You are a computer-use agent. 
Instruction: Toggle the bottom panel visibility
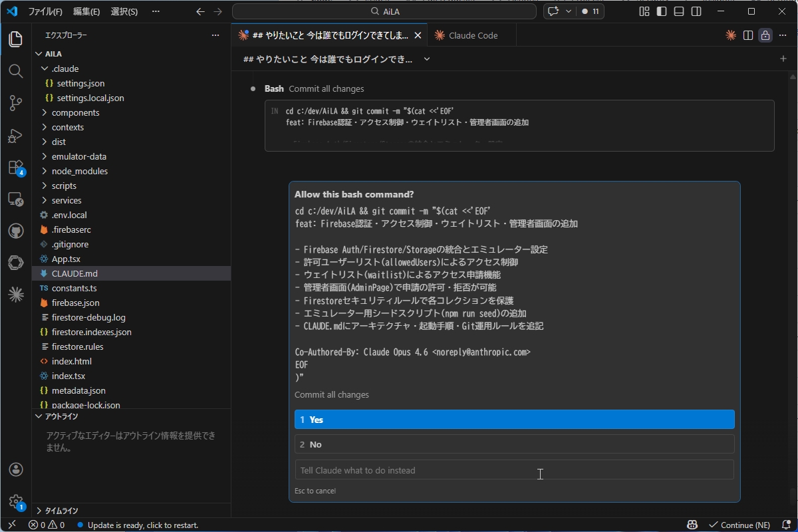[x=678, y=11]
